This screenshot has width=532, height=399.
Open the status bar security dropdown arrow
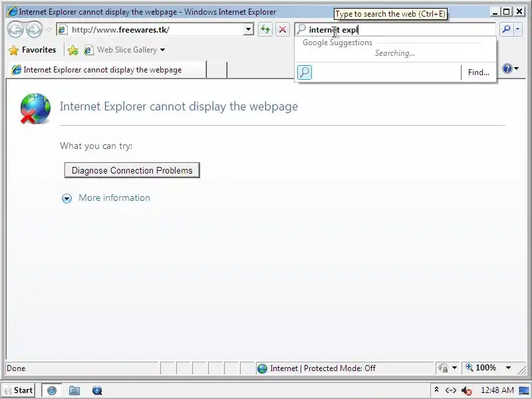454,368
